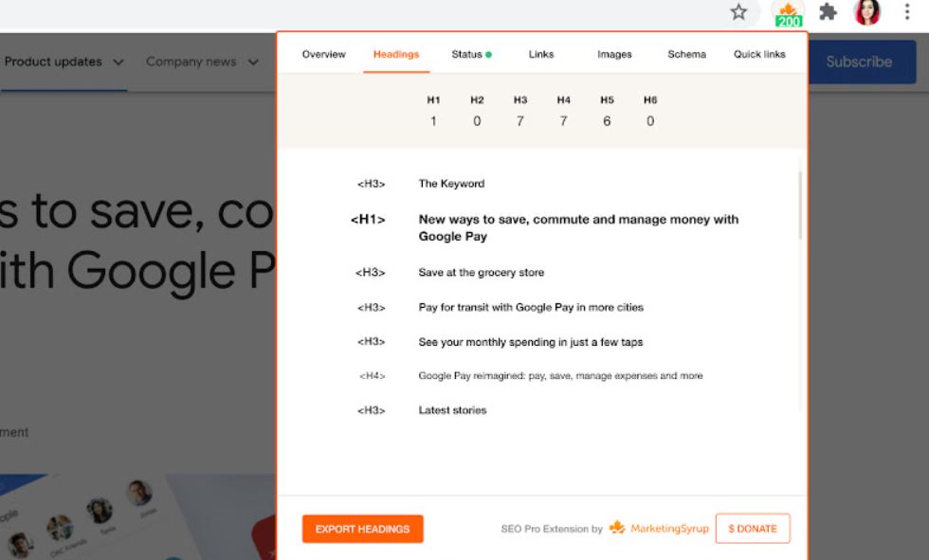Open the Images tab
Viewport: 929px width, 560px height.
[614, 54]
